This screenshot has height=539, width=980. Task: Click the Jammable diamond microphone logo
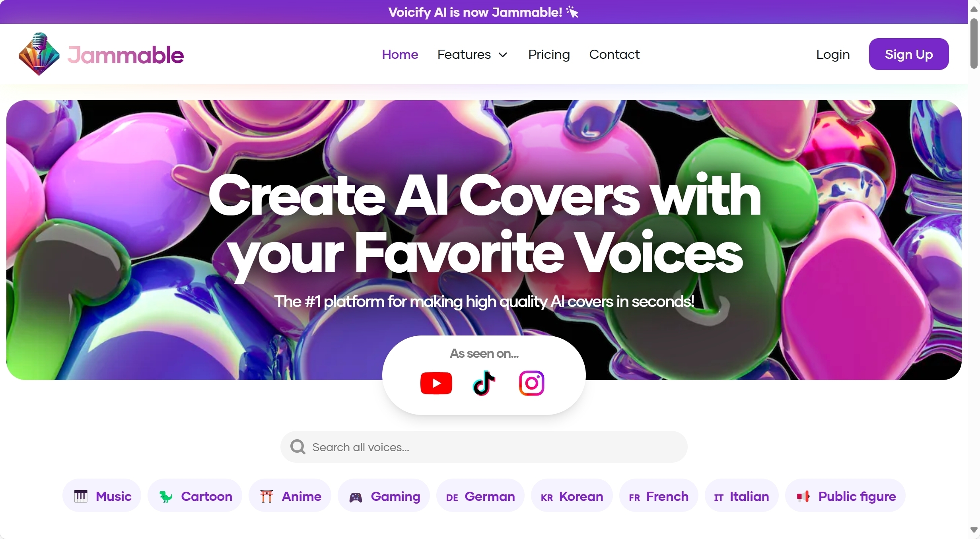[x=39, y=54]
